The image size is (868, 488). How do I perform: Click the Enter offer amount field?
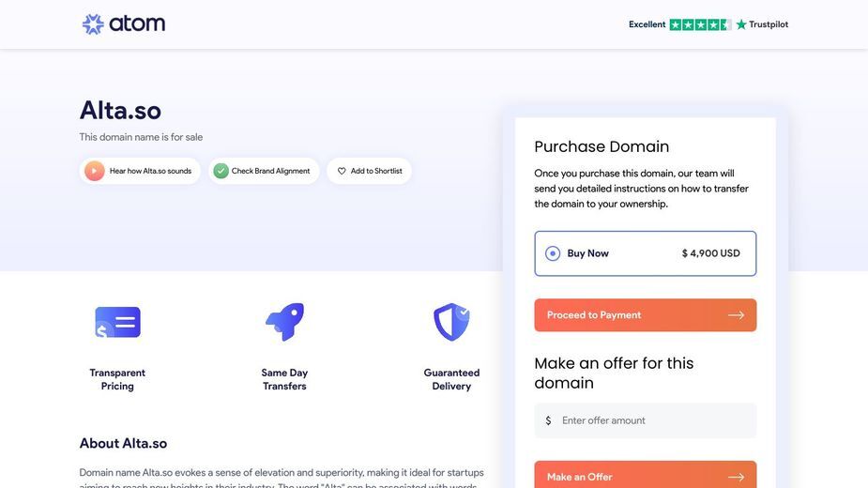point(646,420)
